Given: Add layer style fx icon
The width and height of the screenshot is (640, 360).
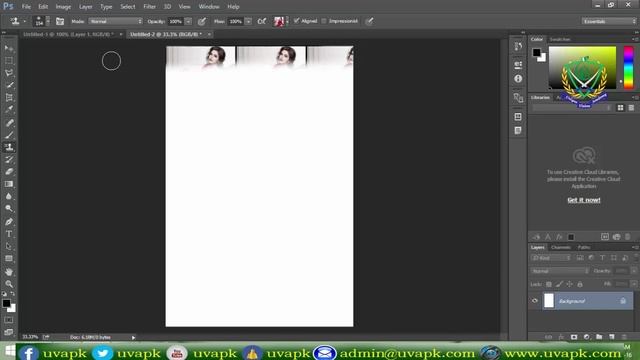Looking at the screenshot, I should [561, 337].
